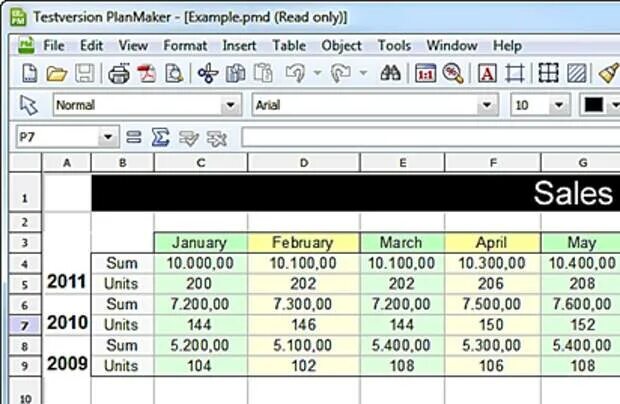Select the object arrow pointer tool
620x404 pixels.
coord(29,105)
